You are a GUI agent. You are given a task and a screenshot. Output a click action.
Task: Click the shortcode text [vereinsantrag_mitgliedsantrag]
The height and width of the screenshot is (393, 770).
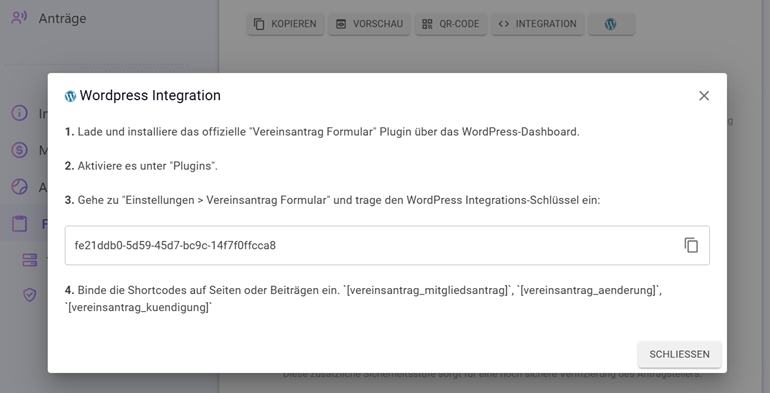tap(427, 290)
